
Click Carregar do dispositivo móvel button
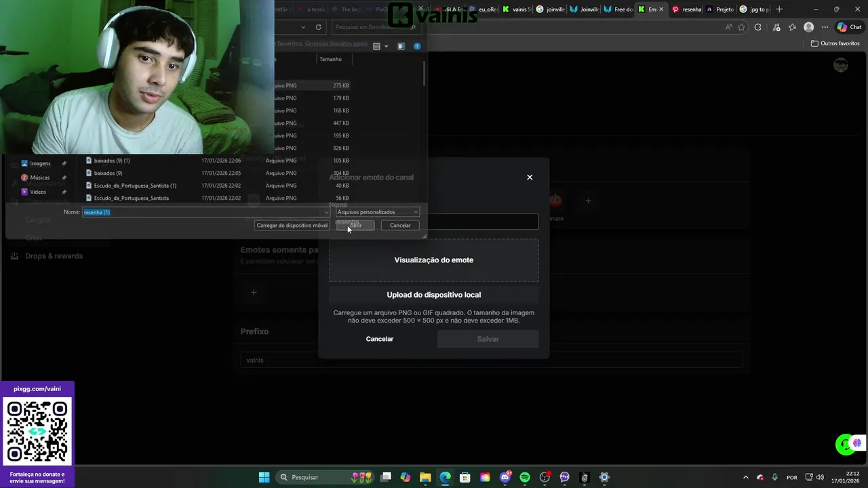pyautogui.click(x=292, y=225)
